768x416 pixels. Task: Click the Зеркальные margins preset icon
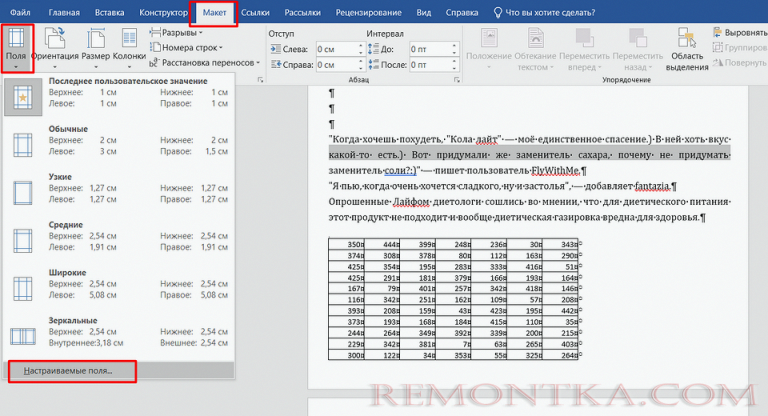click(23, 337)
